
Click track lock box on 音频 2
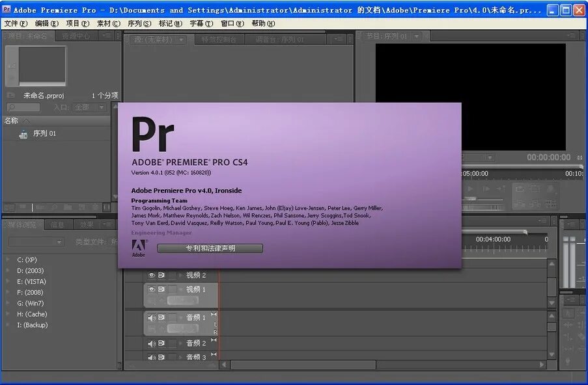click(x=172, y=343)
